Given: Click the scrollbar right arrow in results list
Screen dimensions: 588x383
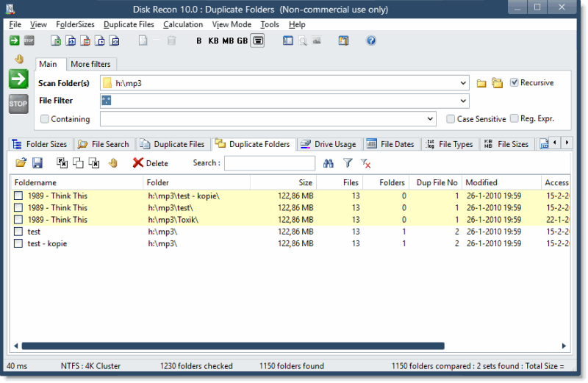Looking at the screenshot, I should (564, 346).
